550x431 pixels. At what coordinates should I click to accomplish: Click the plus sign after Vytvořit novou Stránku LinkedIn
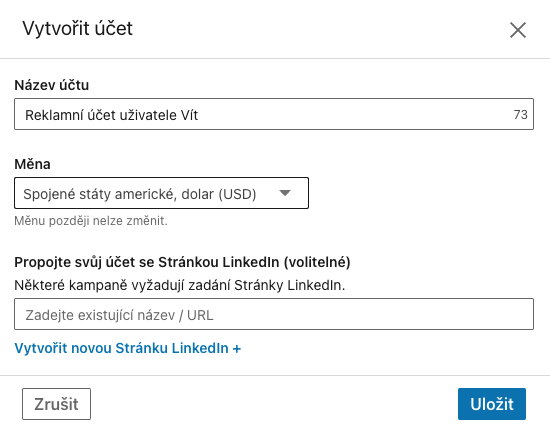coord(236,349)
